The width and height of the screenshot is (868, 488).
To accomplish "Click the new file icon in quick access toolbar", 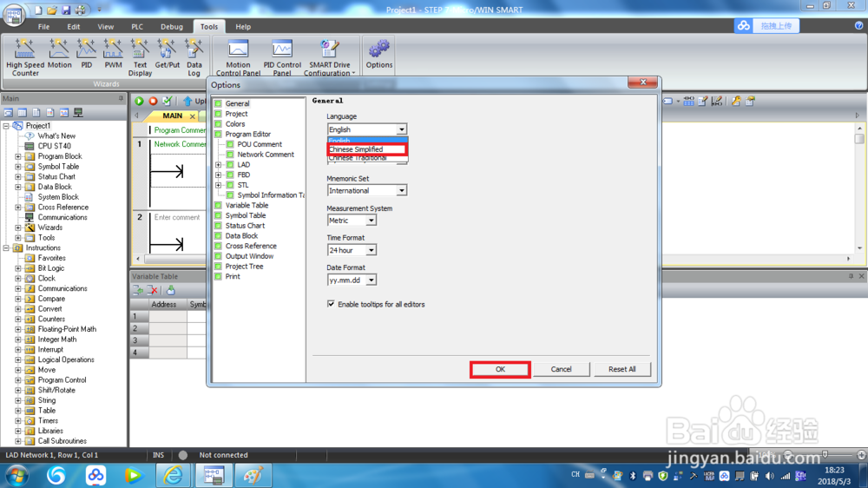I will 38,10.
